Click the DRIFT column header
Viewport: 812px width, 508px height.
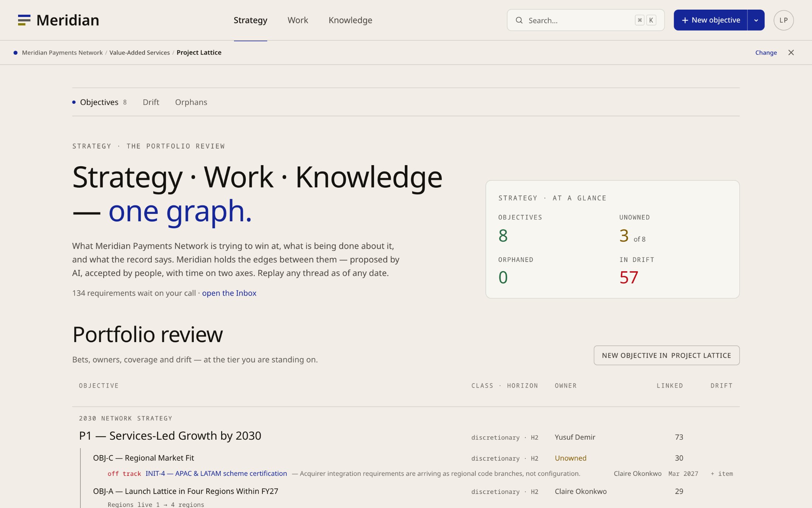tap(721, 386)
